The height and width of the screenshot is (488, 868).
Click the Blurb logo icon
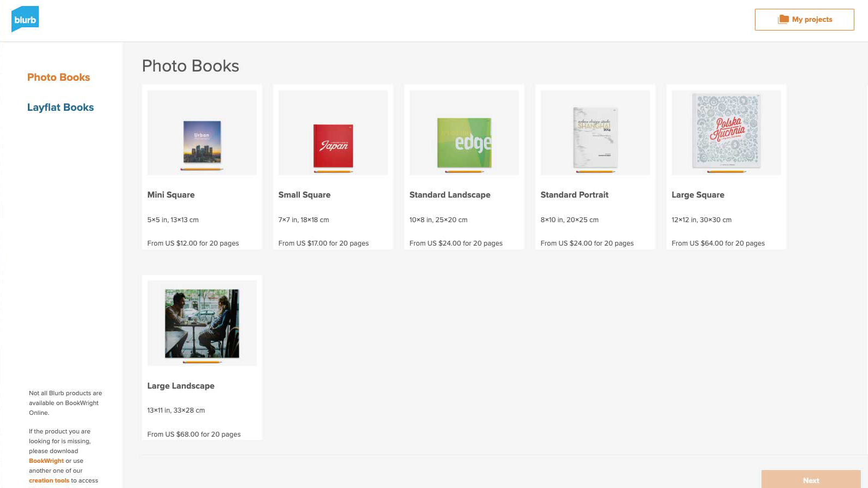point(25,19)
